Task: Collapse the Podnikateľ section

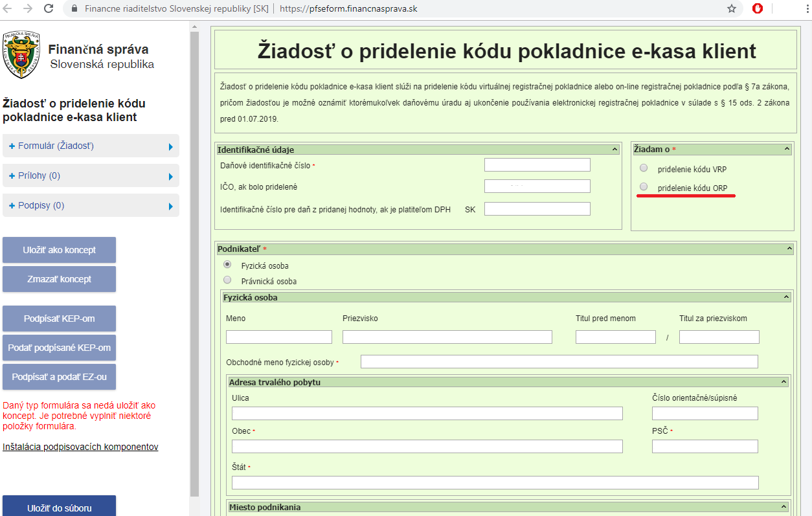Action: [x=790, y=249]
